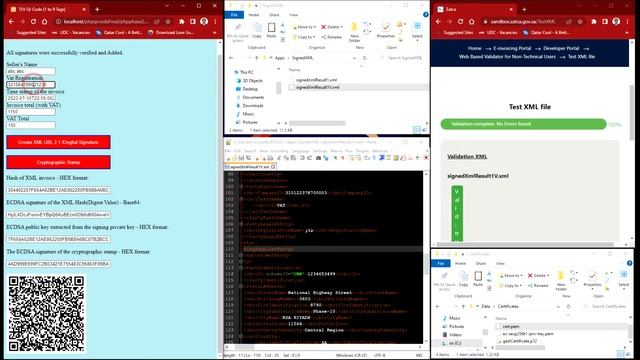
Task: Click Create XML UBL 2.1 Digital Signature button
Action: (x=58, y=142)
